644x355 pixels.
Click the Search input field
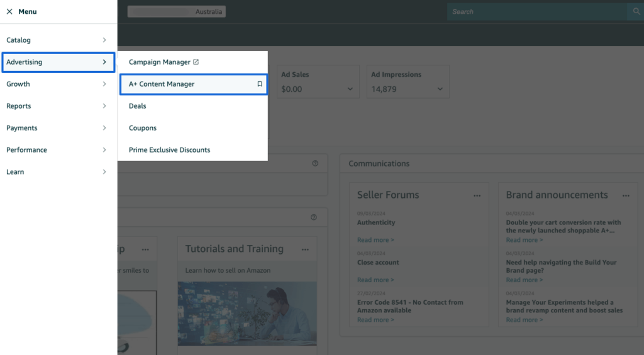(537, 11)
